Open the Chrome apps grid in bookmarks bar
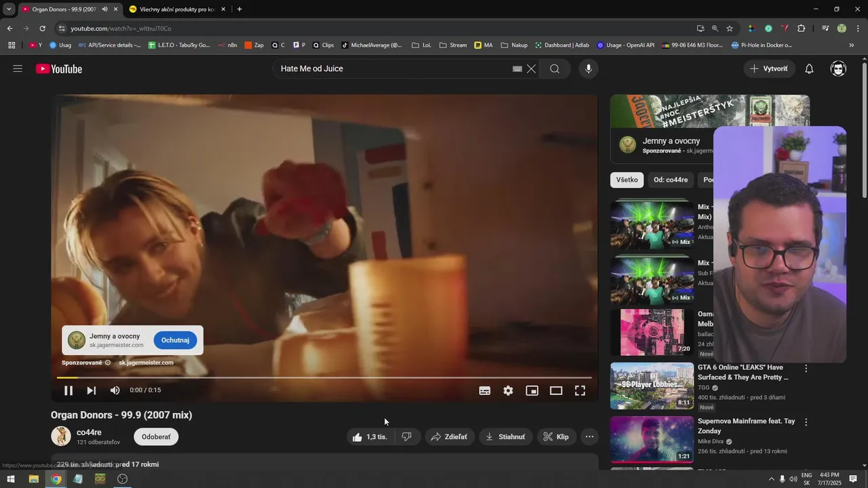Screen dimensions: 868x488 point(12,45)
